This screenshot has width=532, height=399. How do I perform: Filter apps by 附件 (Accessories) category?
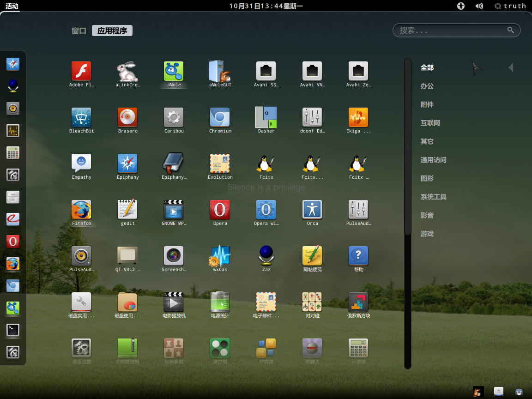coord(427,104)
